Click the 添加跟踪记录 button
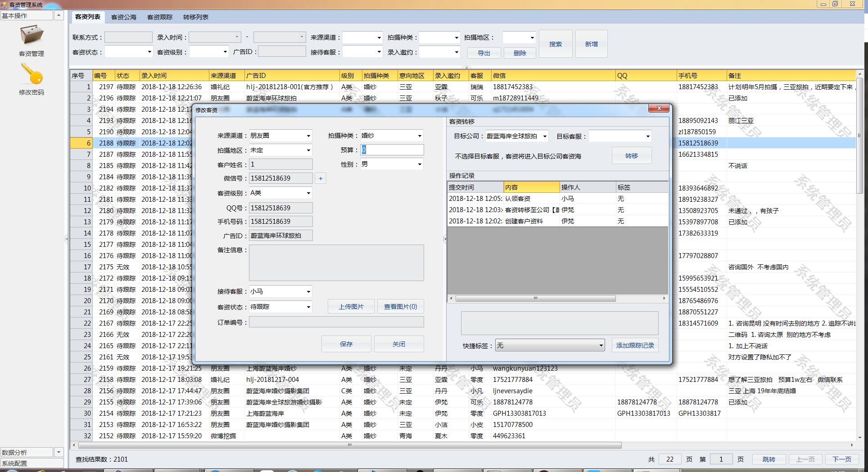The width and height of the screenshot is (868, 472). pyautogui.click(x=635, y=345)
